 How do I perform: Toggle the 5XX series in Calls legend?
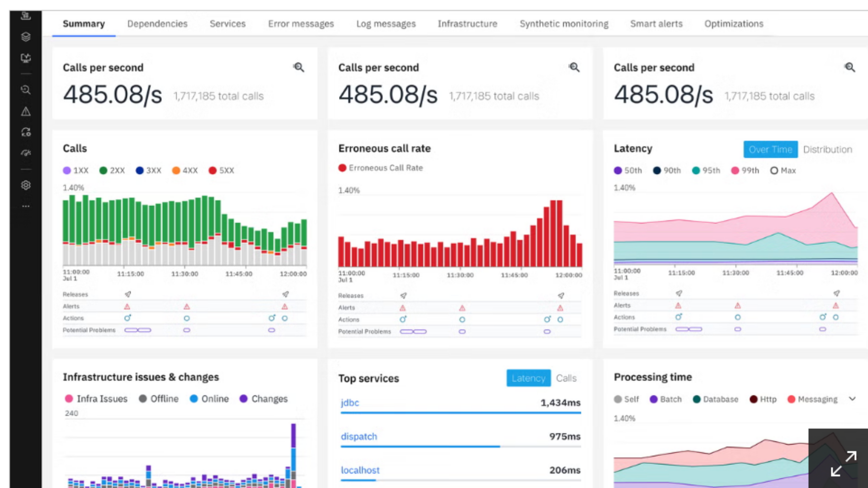click(x=222, y=170)
